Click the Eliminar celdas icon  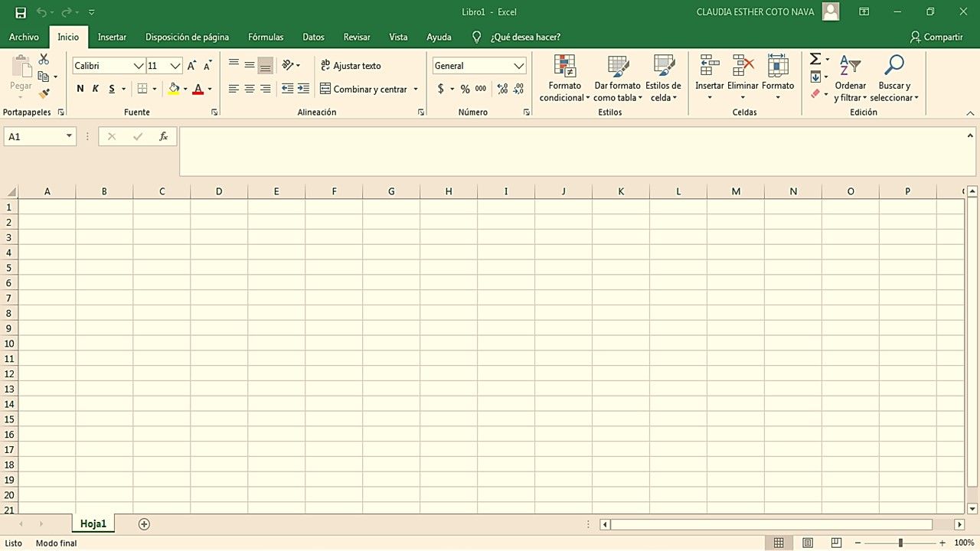coord(743,65)
